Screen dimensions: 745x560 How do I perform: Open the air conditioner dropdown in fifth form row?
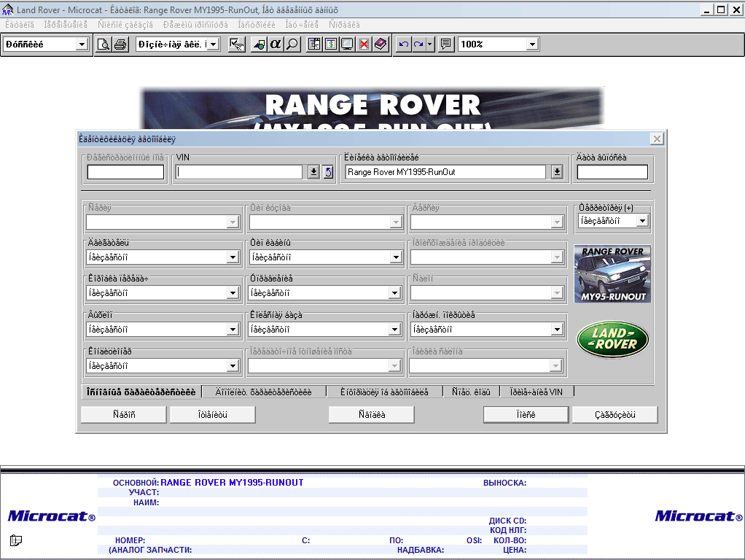tap(233, 365)
